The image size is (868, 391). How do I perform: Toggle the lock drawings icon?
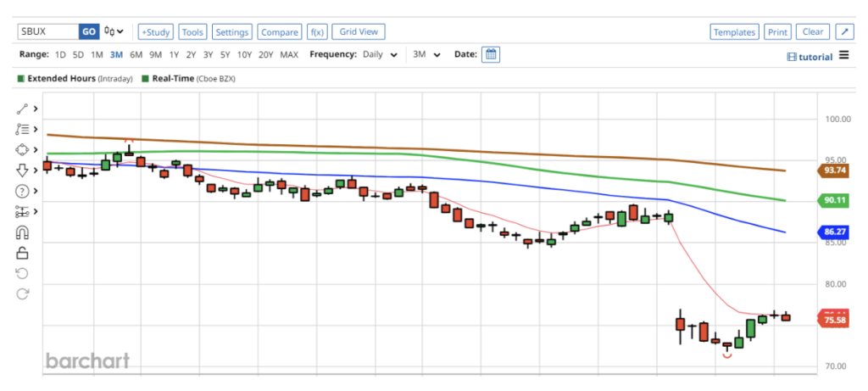[22, 253]
